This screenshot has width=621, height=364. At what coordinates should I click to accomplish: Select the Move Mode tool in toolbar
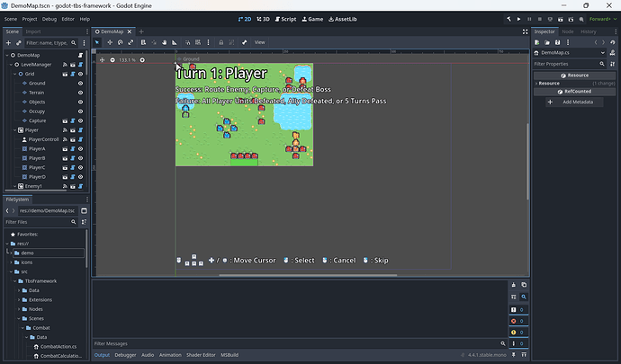pos(110,42)
